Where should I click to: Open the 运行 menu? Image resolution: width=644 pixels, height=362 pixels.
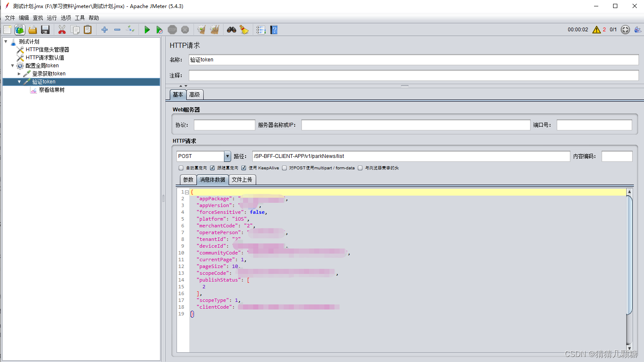(52, 18)
